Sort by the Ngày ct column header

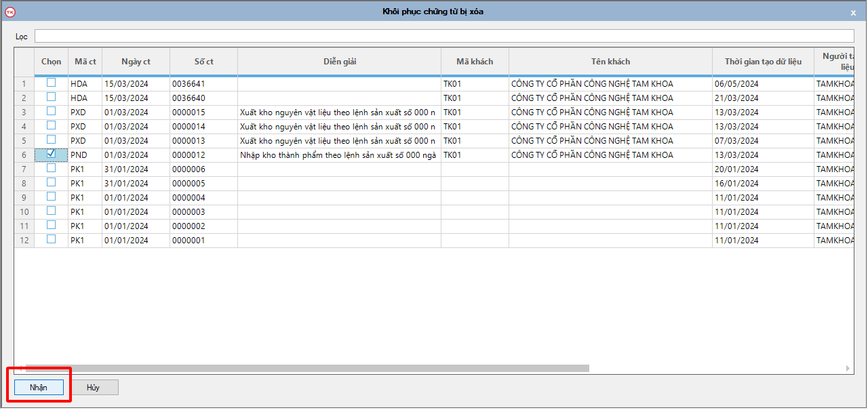136,62
